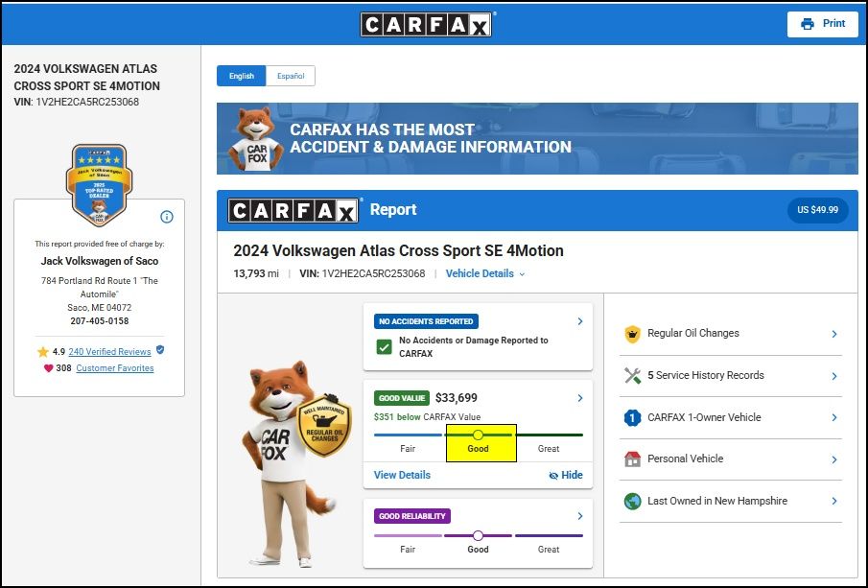The height and width of the screenshot is (588, 868).
Task: Click the Top-Rated Dealer badge
Action: [x=99, y=184]
